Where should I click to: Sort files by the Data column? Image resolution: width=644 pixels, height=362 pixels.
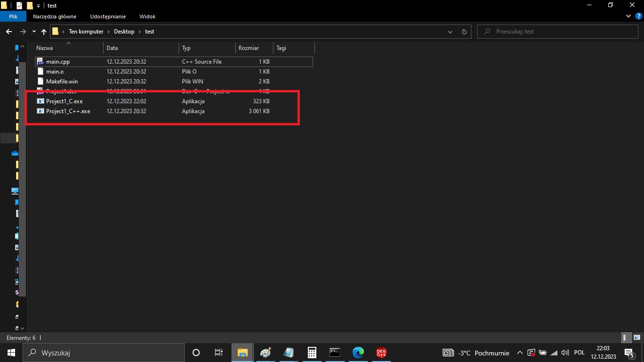pos(141,48)
